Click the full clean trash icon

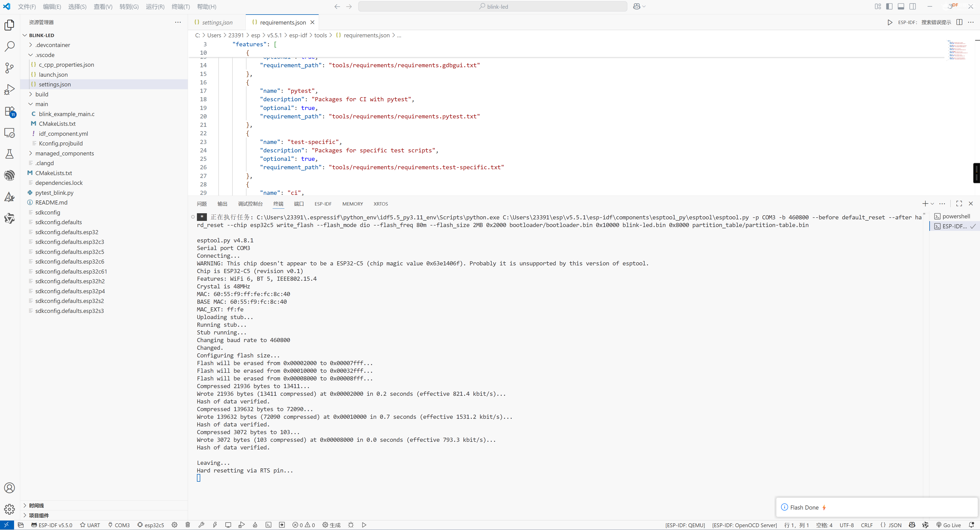187,525
